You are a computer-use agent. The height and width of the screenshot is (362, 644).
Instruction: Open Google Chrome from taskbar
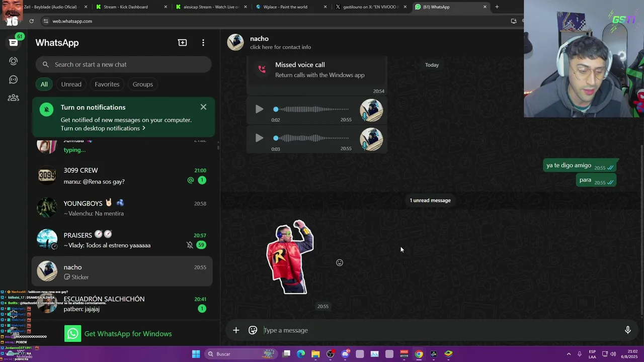click(419, 354)
